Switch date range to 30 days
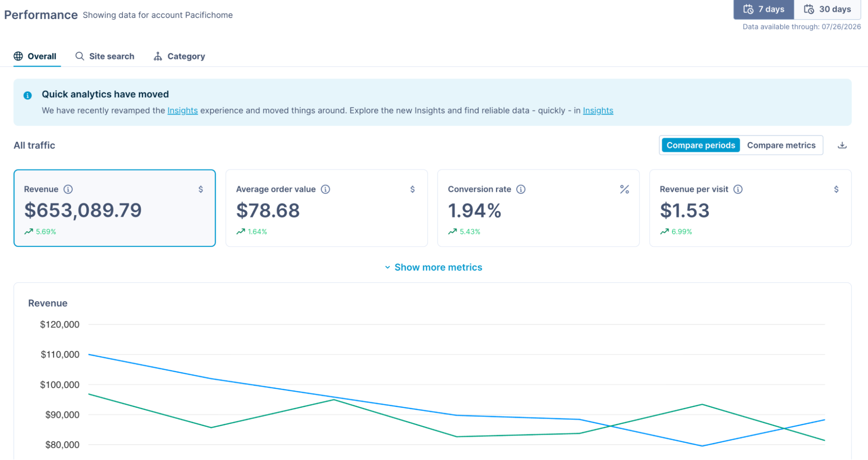868x460 pixels. click(x=827, y=9)
